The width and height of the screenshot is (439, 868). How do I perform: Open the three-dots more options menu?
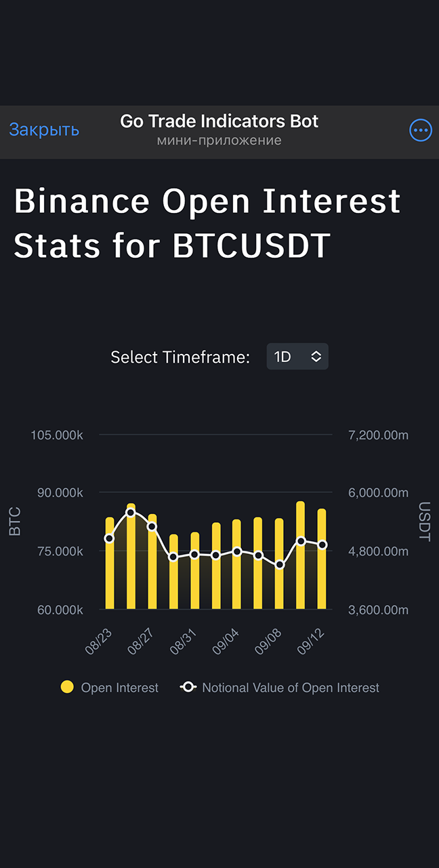point(421,130)
